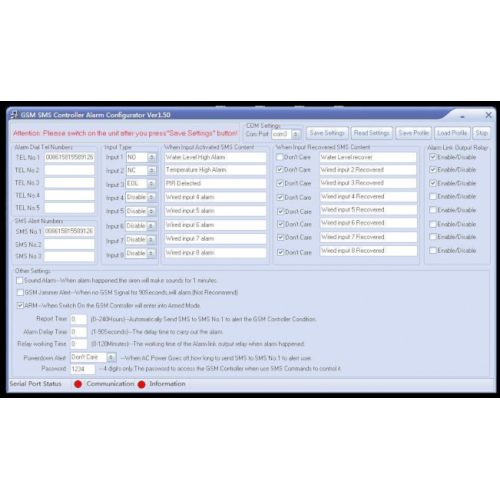Open the Com Port dropdown arrow
This screenshot has height=500, width=500.
tap(295, 134)
